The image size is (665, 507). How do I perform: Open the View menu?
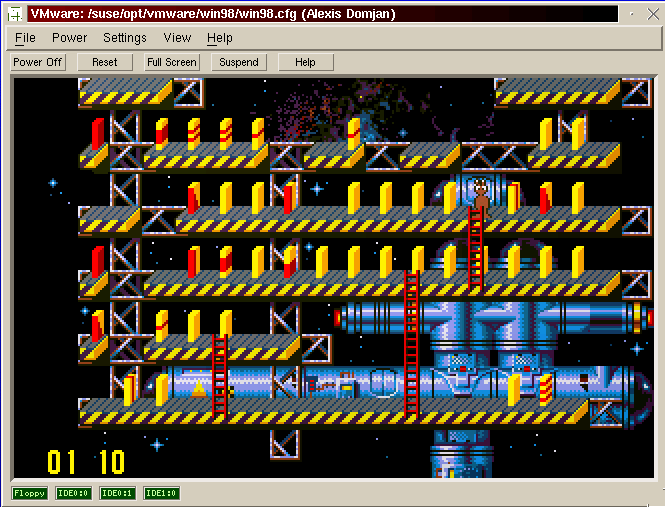177,38
